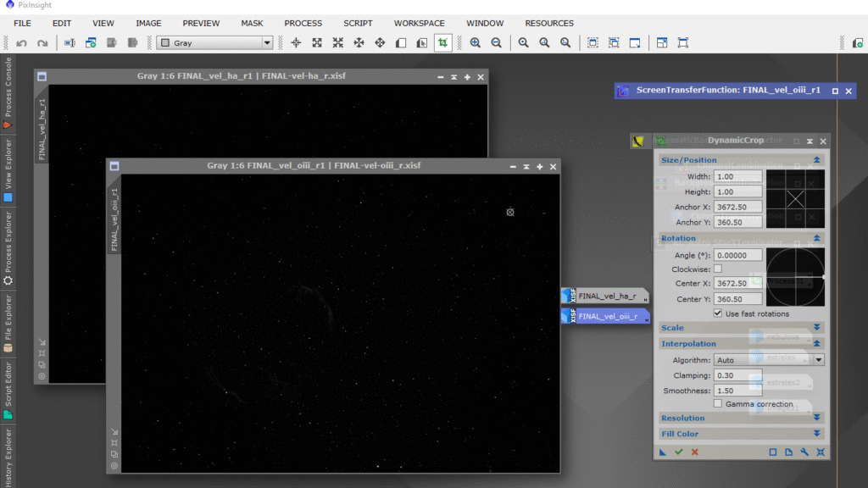The width and height of the screenshot is (868, 488).
Task: Click the Zoom In magnifier icon
Action: pos(475,43)
